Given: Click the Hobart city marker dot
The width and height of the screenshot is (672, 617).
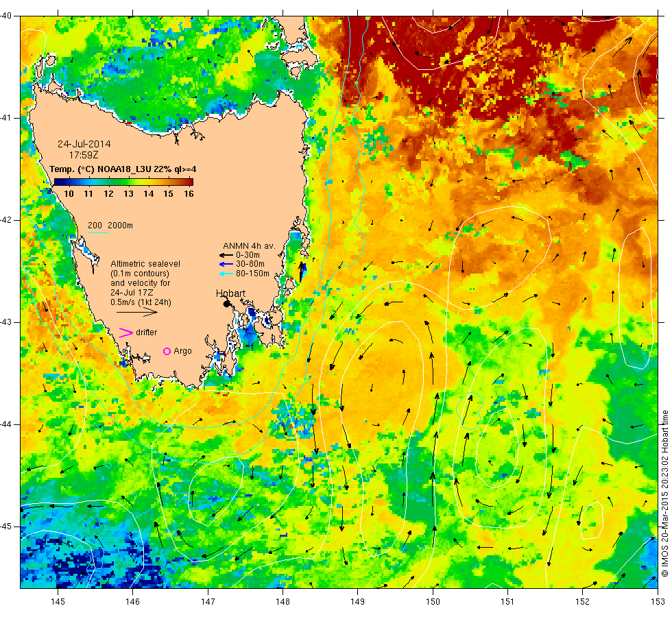Looking at the screenshot, I should click(227, 304).
